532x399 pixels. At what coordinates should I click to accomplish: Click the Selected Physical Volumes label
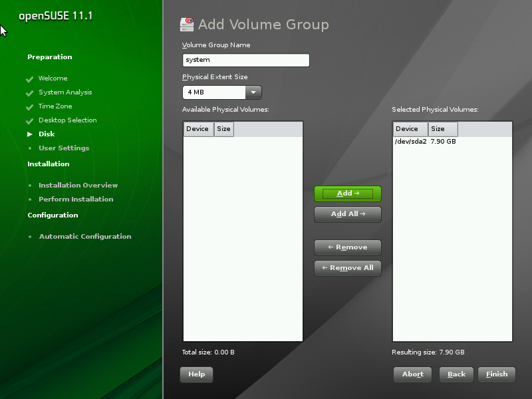435,110
